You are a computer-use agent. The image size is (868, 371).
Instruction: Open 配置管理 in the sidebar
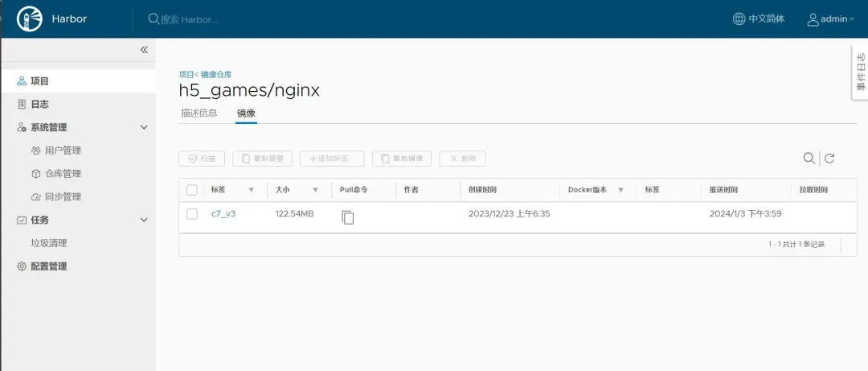[42, 266]
